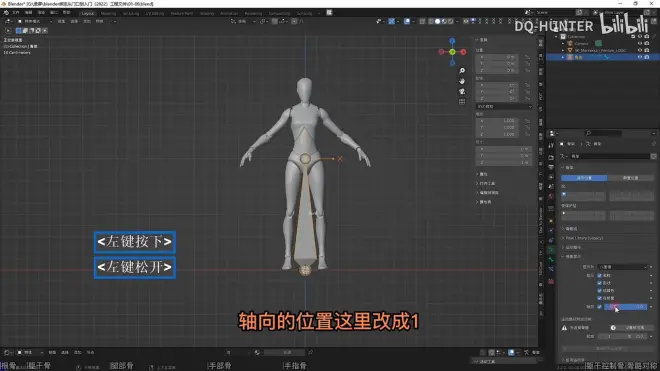The image size is (660, 371).
Task: Click the pin icon in Properties header
Action: tap(654, 144)
